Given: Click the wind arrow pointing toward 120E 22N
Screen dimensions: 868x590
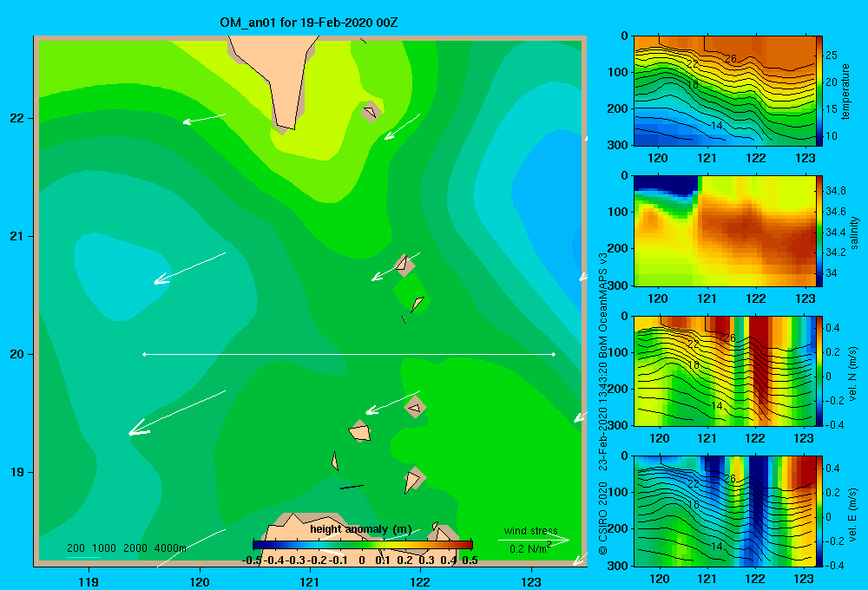Looking at the screenshot, I should click(204, 119).
